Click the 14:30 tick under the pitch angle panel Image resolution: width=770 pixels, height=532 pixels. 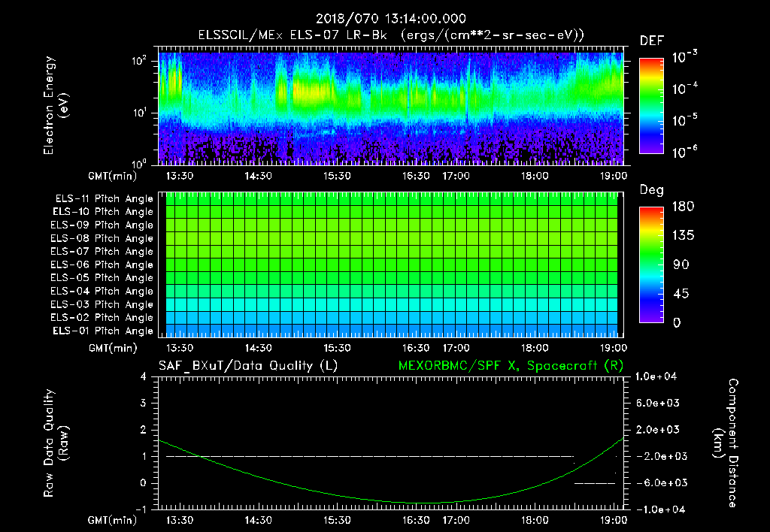(259, 348)
